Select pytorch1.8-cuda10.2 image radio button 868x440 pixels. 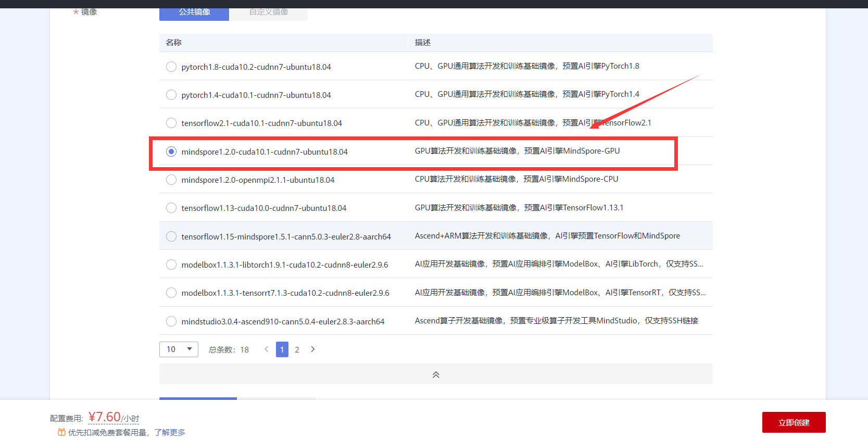(171, 67)
